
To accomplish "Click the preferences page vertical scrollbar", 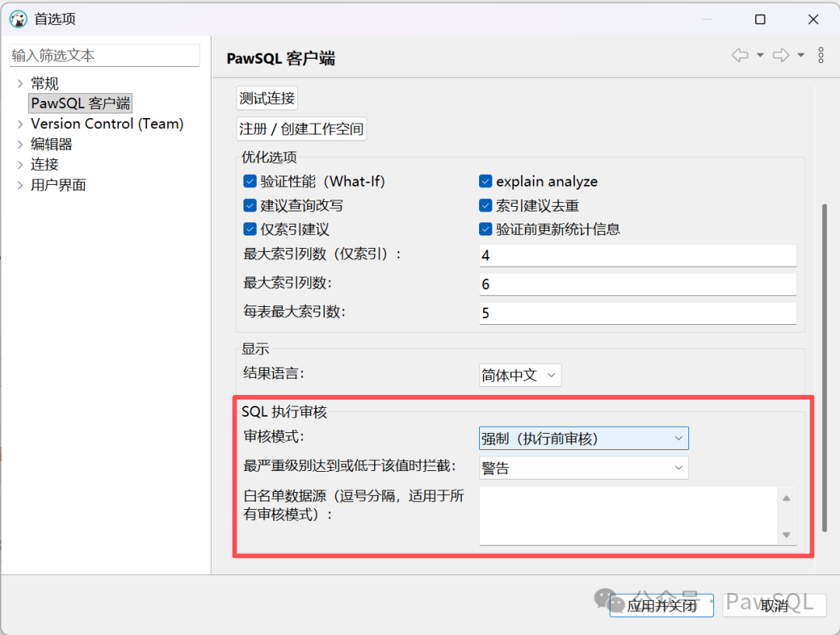I will coord(824,368).
